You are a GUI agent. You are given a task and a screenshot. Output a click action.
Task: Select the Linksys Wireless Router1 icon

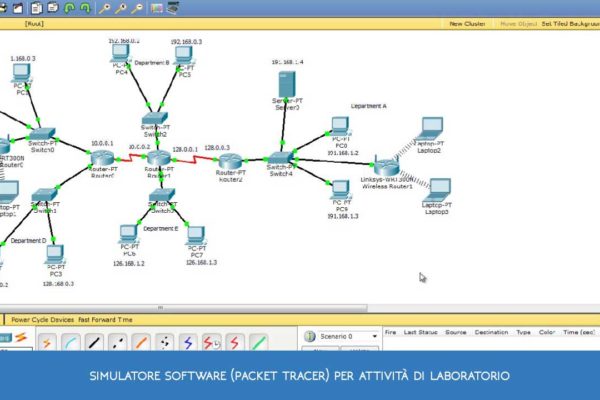[x=386, y=167]
